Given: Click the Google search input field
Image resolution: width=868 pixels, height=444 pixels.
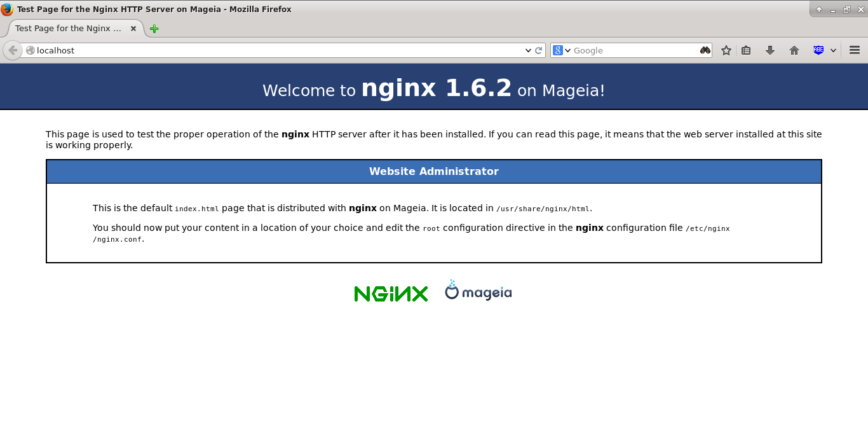Looking at the screenshot, I should click(635, 50).
